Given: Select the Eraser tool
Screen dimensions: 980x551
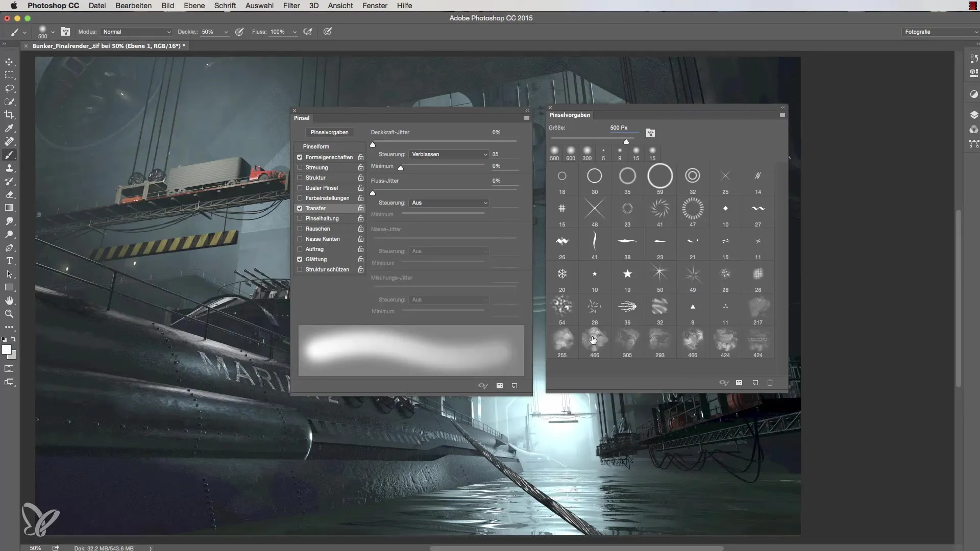Looking at the screenshot, I should coord(9,194).
